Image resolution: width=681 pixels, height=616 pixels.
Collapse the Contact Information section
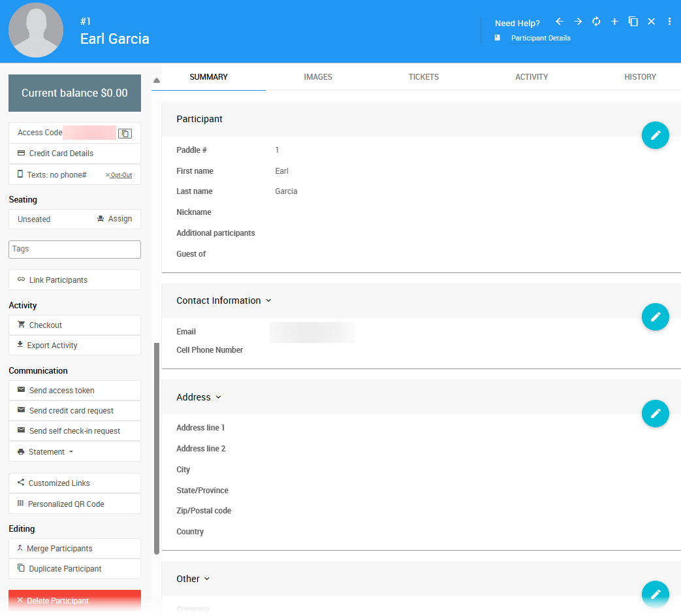click(268, 301)
